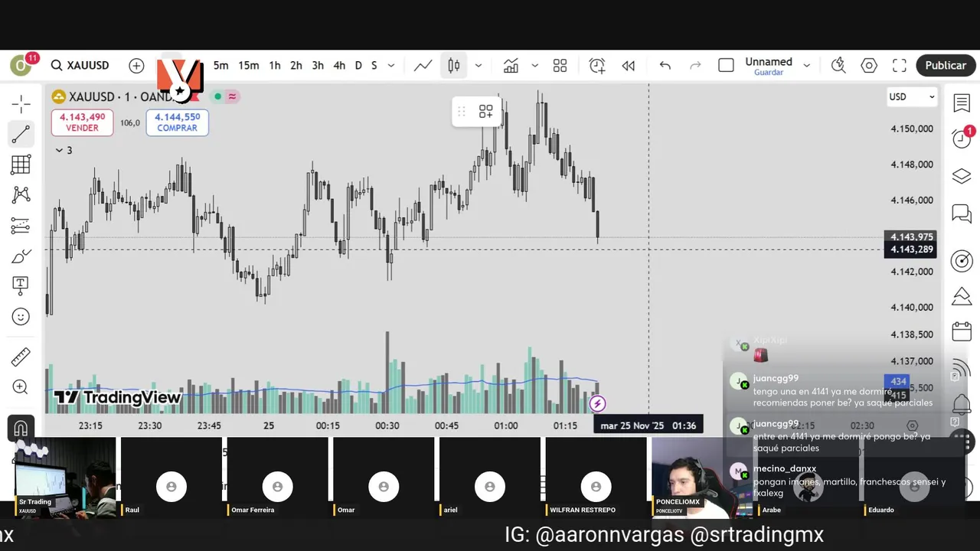This screenshot has height=551, width=980.
Task: Redo the chart action
Action: point(695,65)
